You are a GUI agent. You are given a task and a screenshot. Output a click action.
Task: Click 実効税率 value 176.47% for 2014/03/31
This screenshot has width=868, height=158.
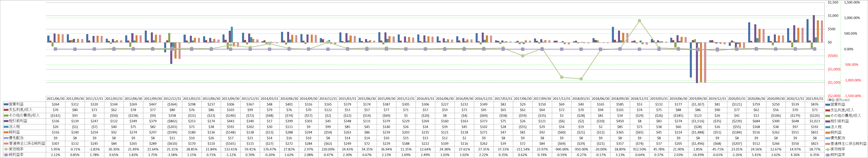(270, 149)
